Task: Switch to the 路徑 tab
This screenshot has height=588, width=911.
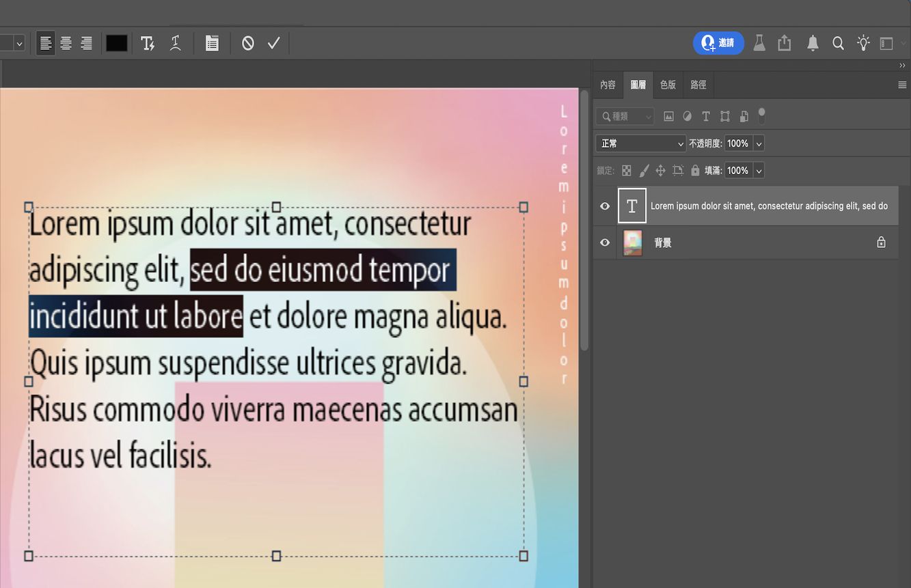Action: point(698,85)
